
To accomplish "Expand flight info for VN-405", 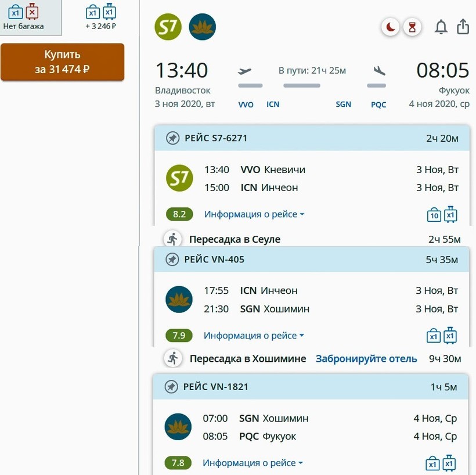I will 254,336.
